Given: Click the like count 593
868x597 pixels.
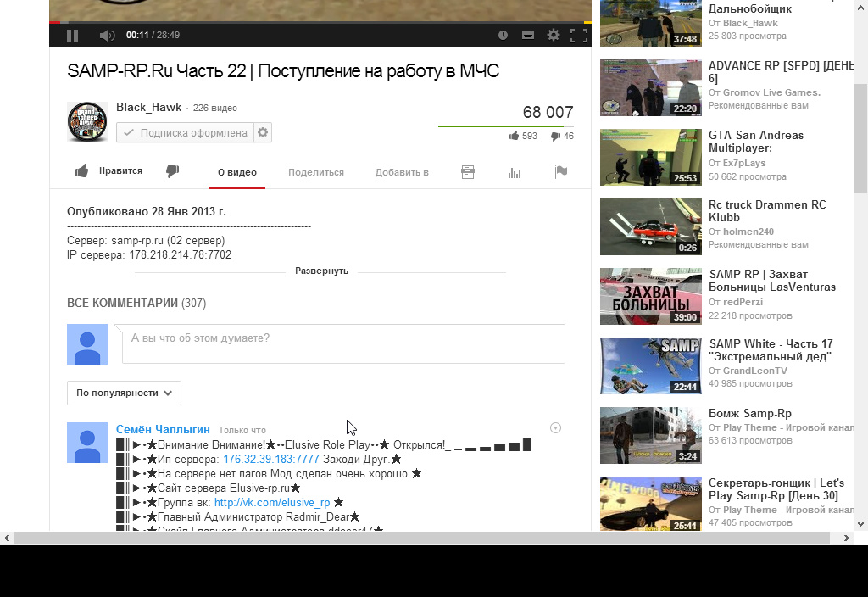Looking at the screenshot, I should (523, 136).
